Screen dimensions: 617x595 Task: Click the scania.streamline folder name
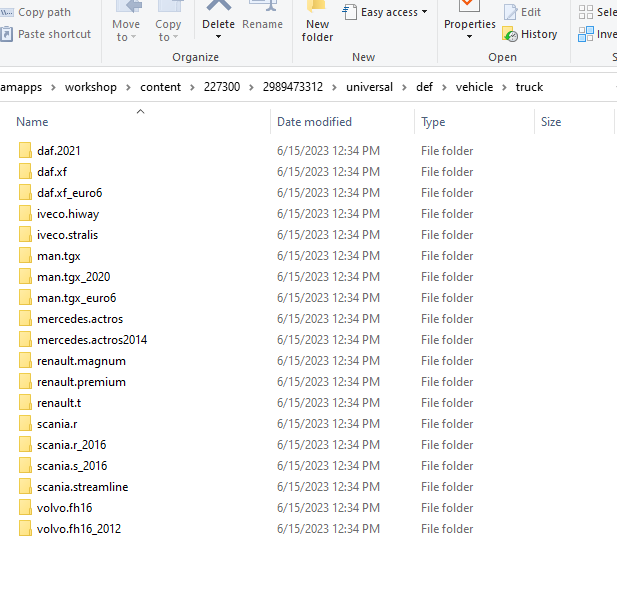tap(83, 487)
